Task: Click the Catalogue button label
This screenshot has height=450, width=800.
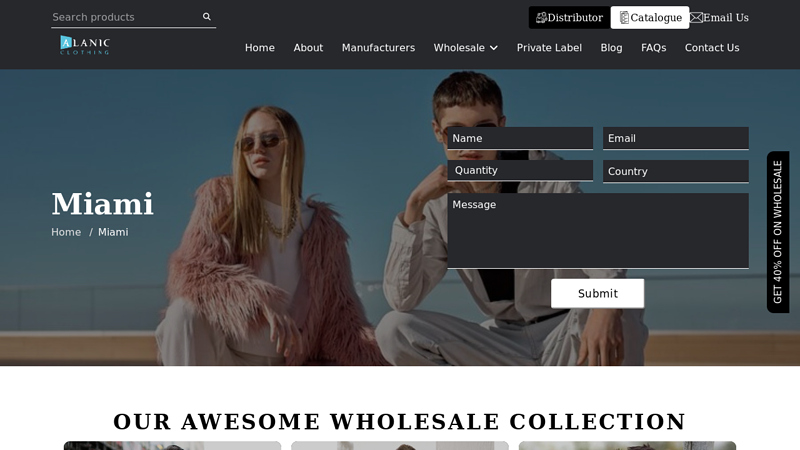Action: pos(656,18)
